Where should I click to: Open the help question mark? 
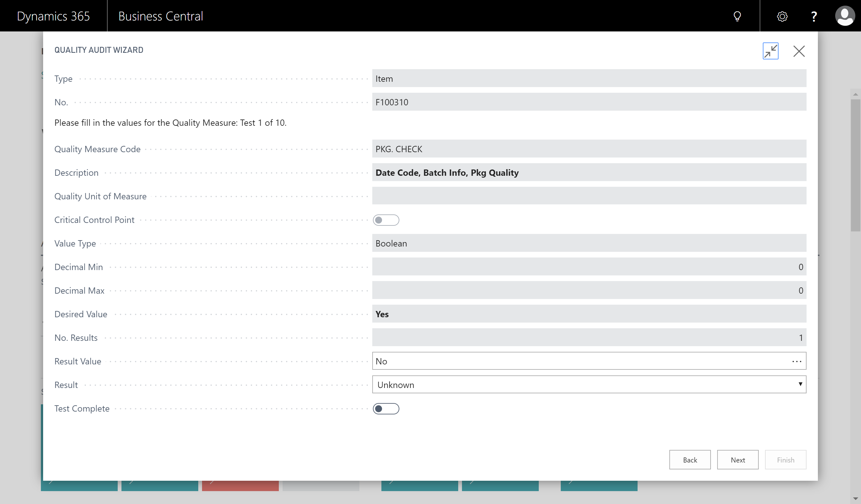[814, 16]
